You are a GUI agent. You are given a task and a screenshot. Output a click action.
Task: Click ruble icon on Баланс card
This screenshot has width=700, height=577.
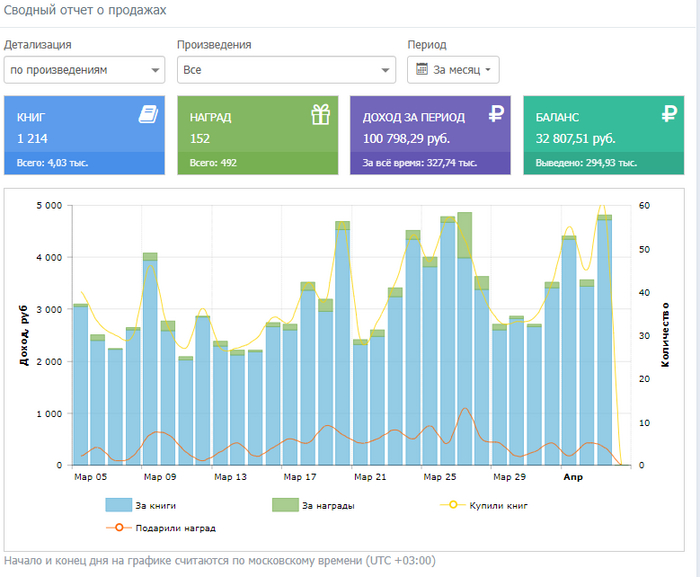[668, 115]
